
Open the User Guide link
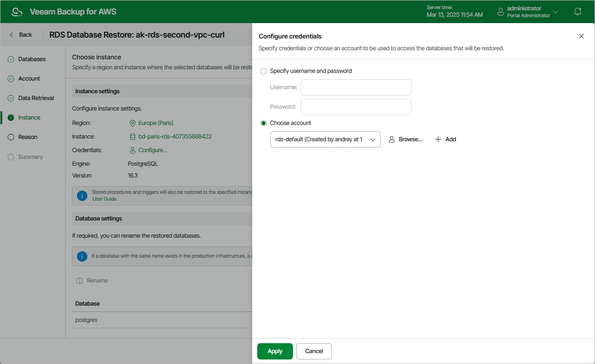pos(105,199)
